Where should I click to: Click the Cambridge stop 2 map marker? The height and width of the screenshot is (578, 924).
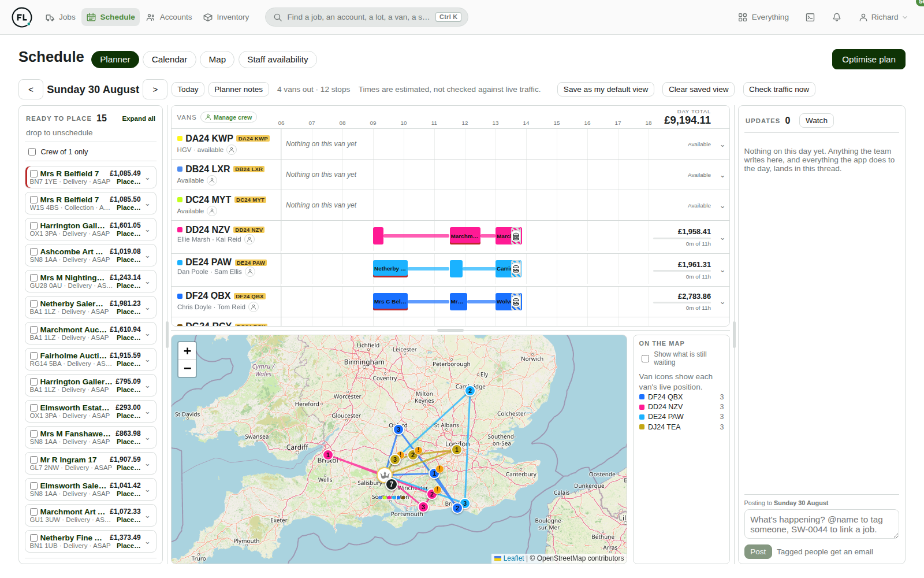[x=470, y=391]
